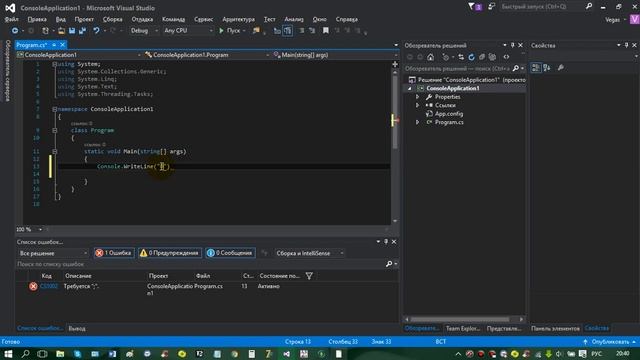The image size is (640, 360).
Task: Toggle the bookmark icon in the toolbar
Action: (x=325, y=31)
